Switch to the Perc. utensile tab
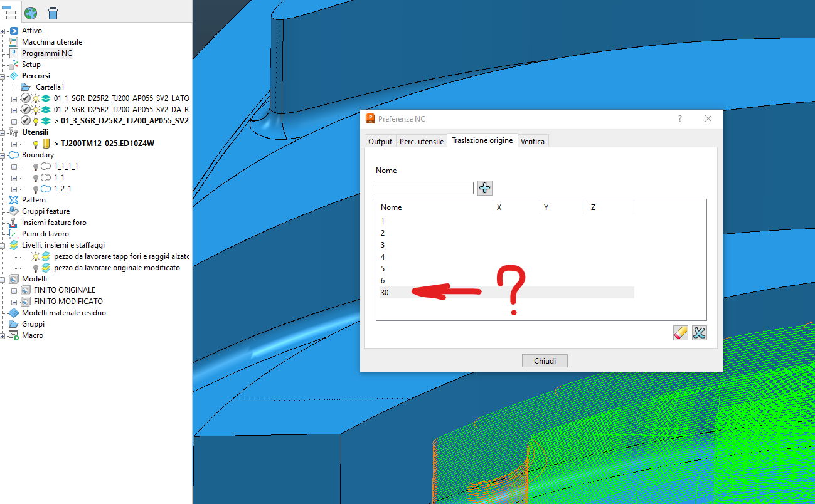 pyautogui.click(x=421, y=142)
